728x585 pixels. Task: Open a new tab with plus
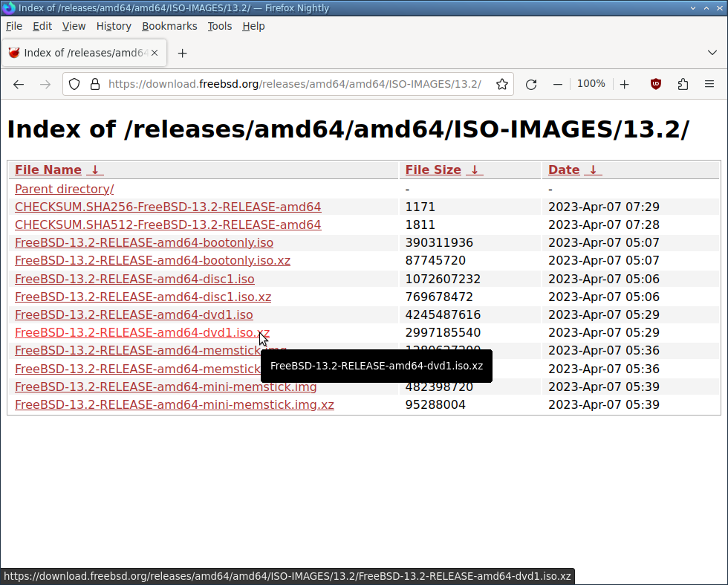pyautogui.click(x=183, y=53)
